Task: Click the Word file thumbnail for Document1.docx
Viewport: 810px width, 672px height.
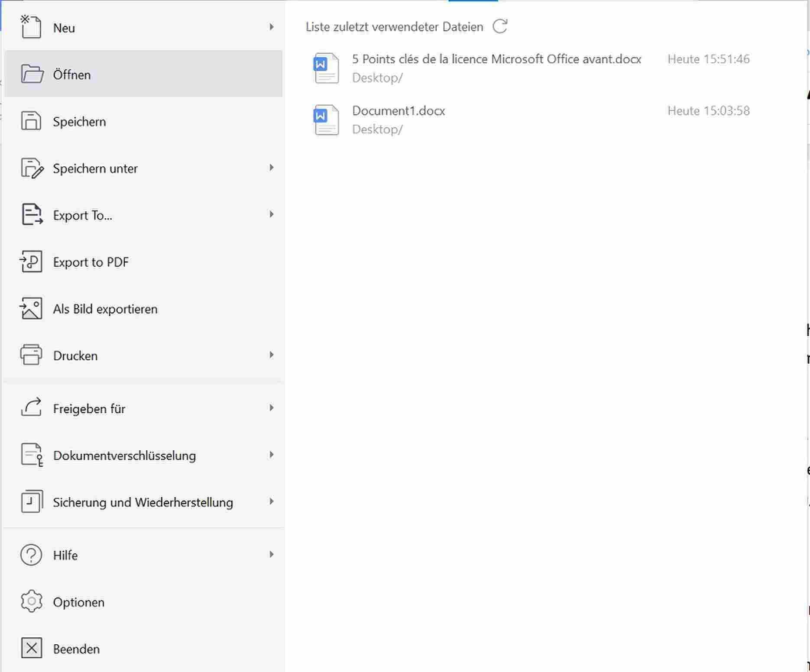Action: tap(326, 120)
